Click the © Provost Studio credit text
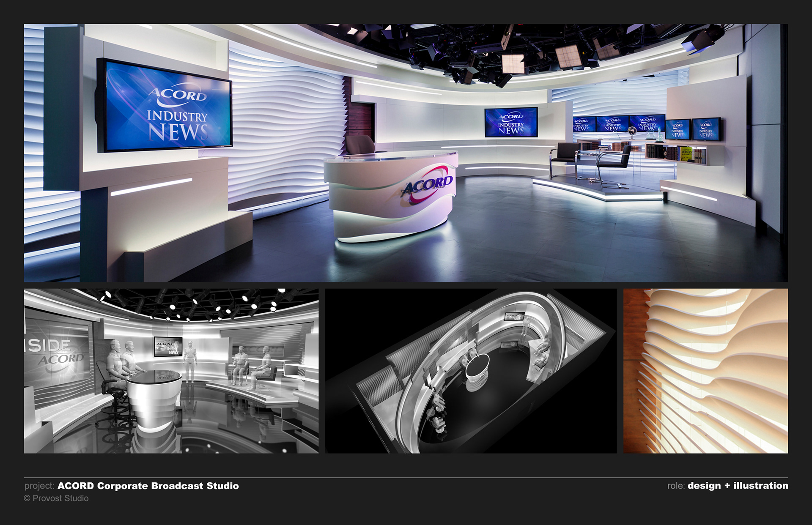Image resolution: width=812 pixels, height=525 pixels. click(56, 498)
